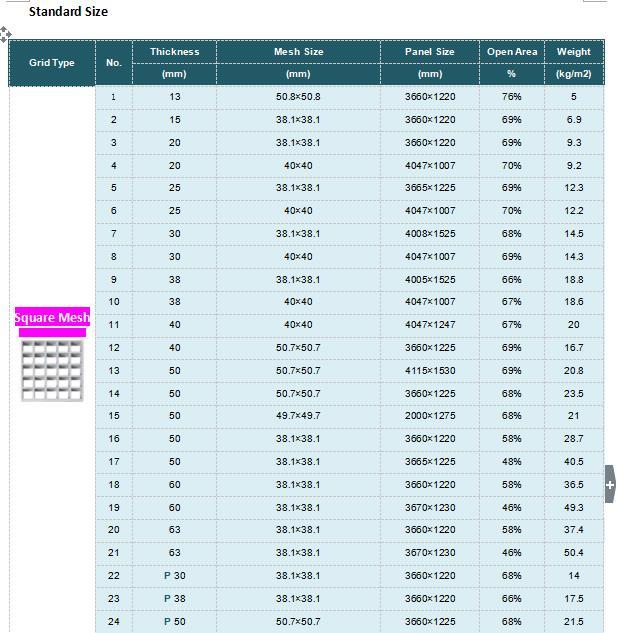Image resolution: width=634 pixels, height=633 pixels.
Task: Select the P 50 thickness cell
Action: click(x=174, y=622)
